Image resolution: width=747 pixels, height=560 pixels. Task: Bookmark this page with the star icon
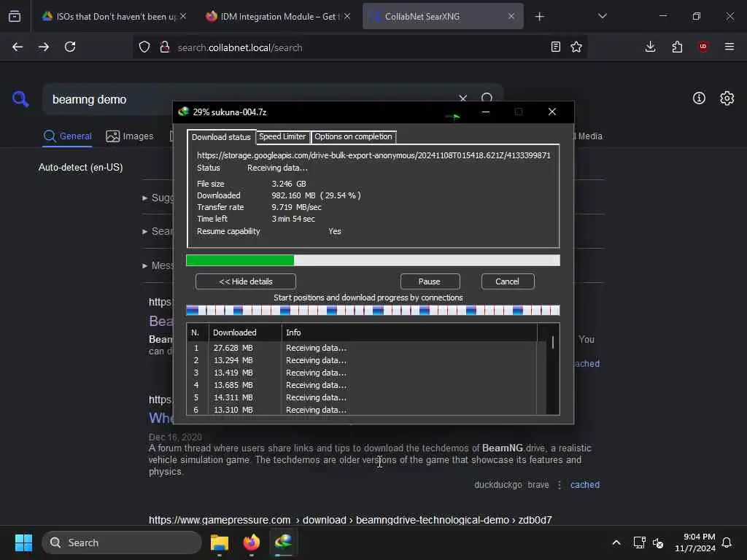tap(576, 47)
